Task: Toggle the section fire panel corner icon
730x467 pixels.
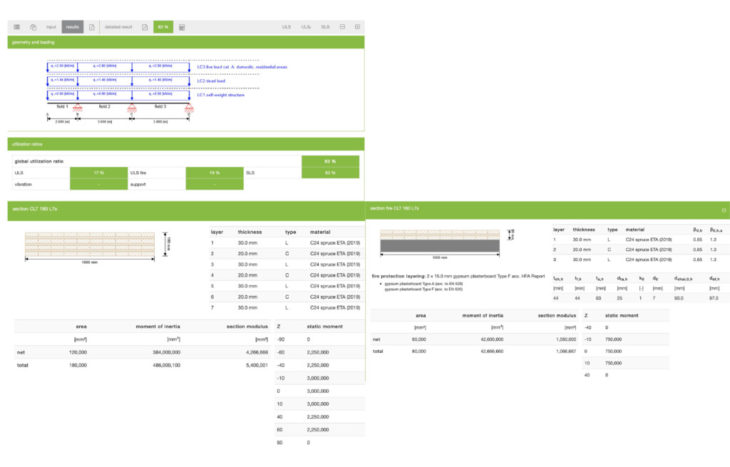Action: pyautogui.click(x=722, y=211)
